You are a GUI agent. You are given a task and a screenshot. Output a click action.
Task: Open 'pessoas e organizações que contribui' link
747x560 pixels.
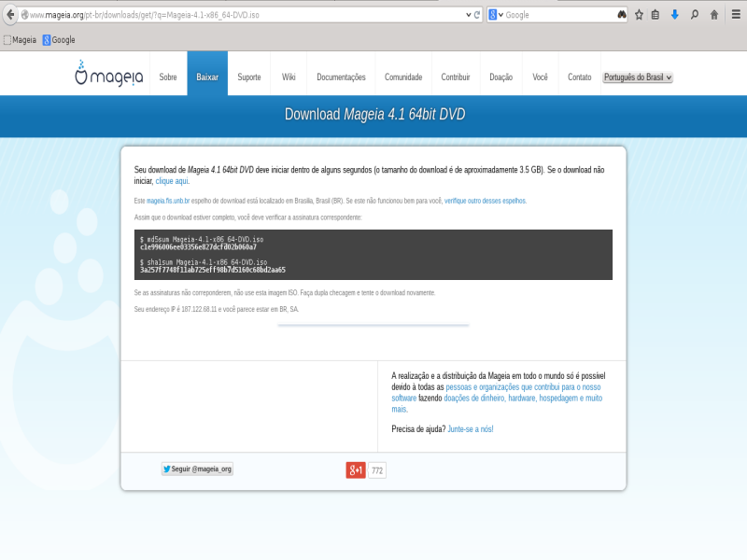click(x=523, y=387)
